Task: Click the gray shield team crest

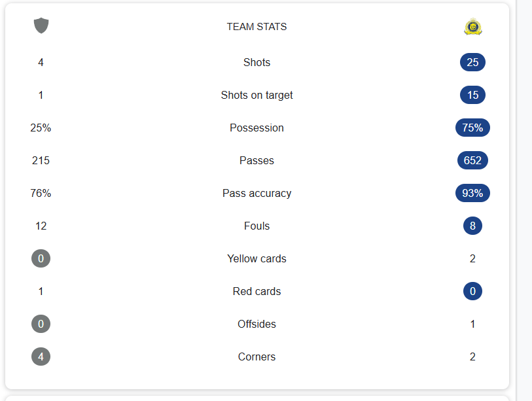Action: coord(41,26)
